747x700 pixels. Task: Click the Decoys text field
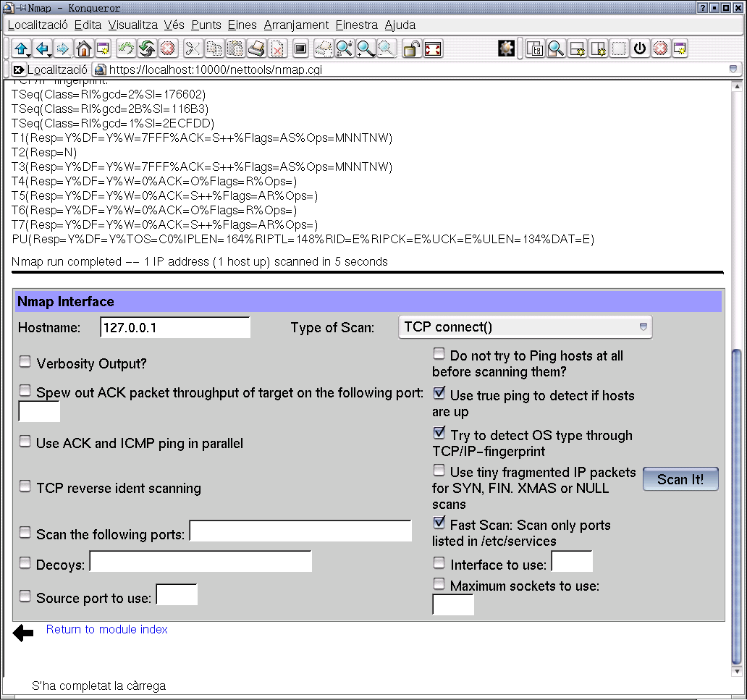click(x=201, y=561)
